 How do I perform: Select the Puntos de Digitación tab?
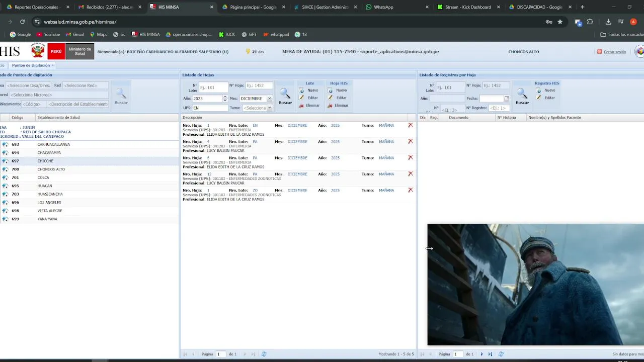(31, 65)
